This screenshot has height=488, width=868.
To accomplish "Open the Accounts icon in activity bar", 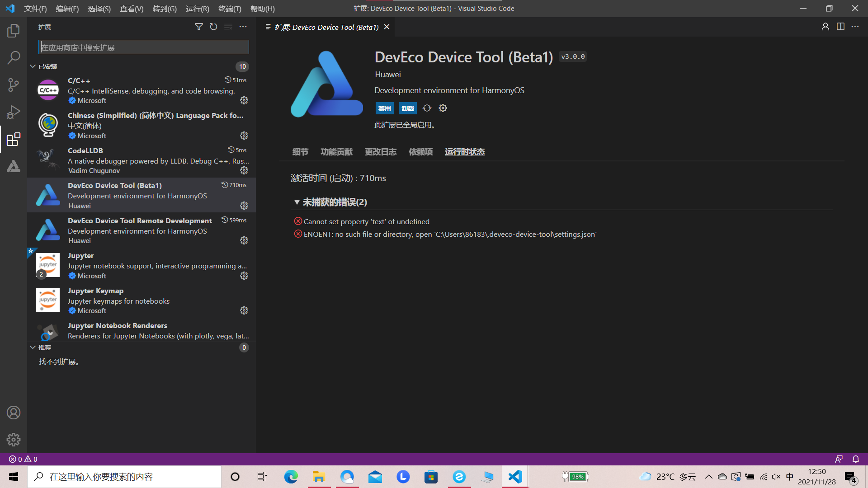I will coord(14,413).
